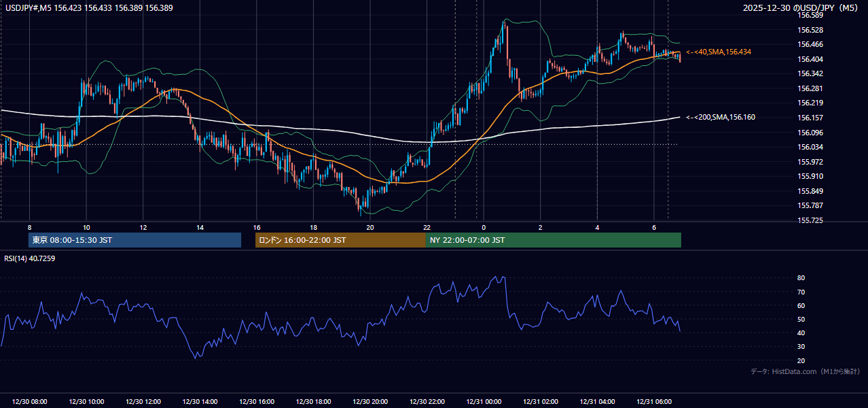Click RSI scale value 50
The width and height of the screenshot is (868, 408).
tap(801, 319)
